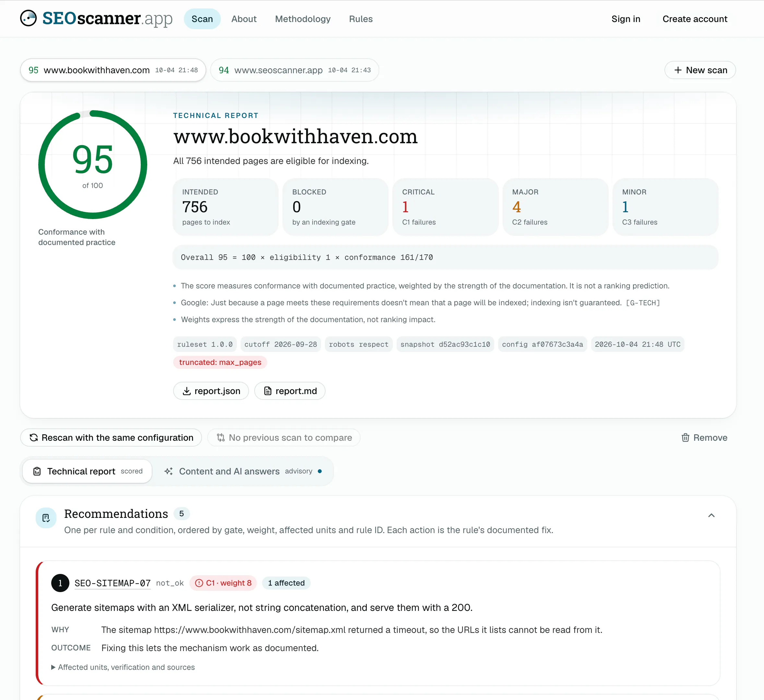Collapse the Recommendations section chevron
764x700 pixels.
[x=711, y=515]
